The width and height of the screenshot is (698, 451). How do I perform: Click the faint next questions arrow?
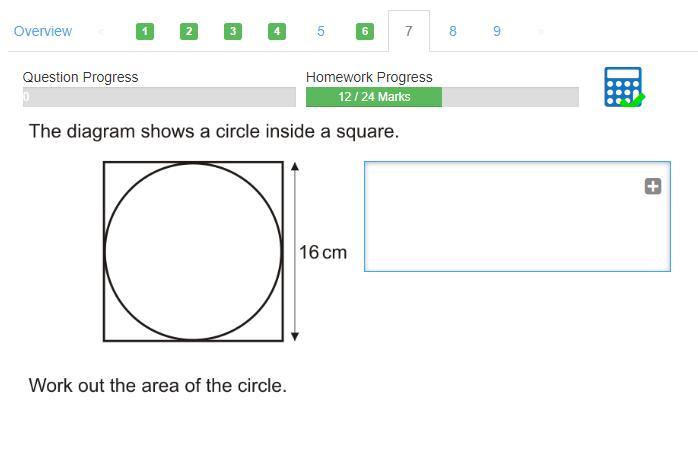point(541,32)
